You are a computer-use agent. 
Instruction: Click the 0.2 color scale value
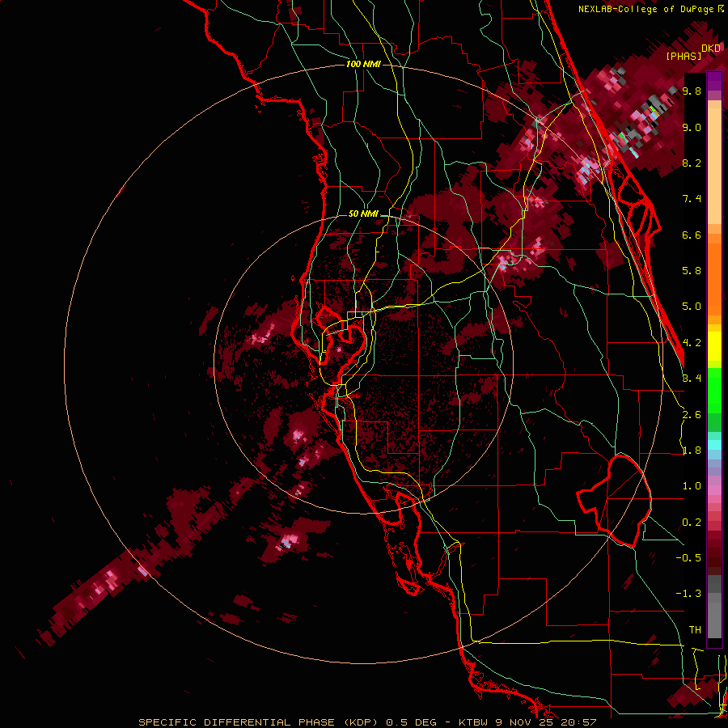click(x=692, y=523)
